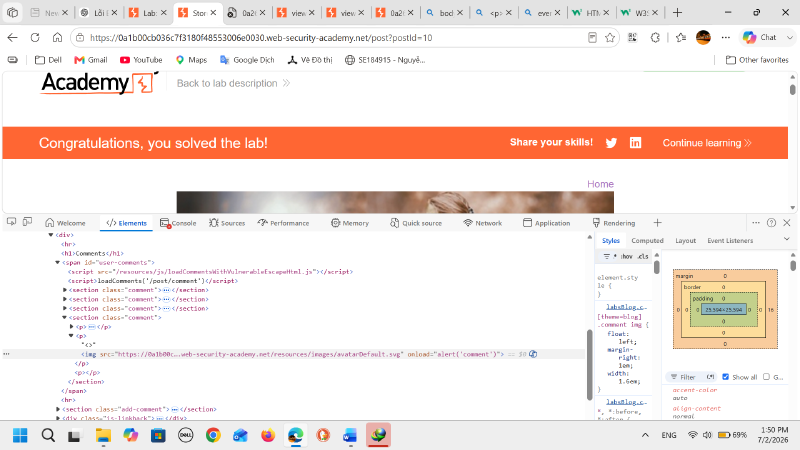Toggle :hov element state panel
This screenshot has height=450, width=800.
(x=627, y=257)
